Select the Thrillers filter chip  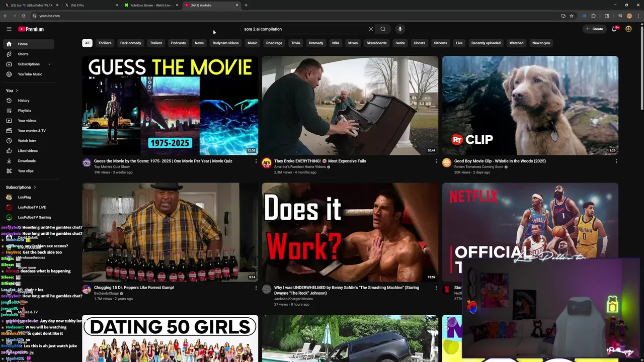click(x=105, y=43)
